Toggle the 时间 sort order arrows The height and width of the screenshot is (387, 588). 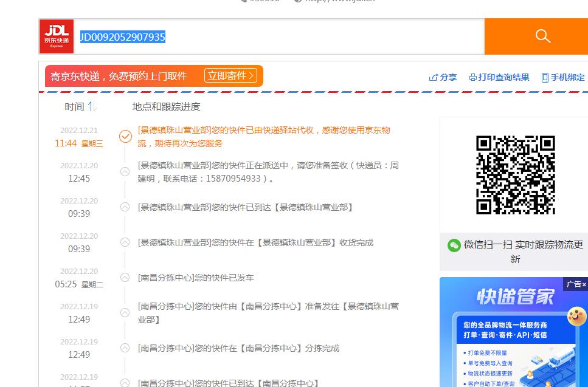(x=92, y=107)
